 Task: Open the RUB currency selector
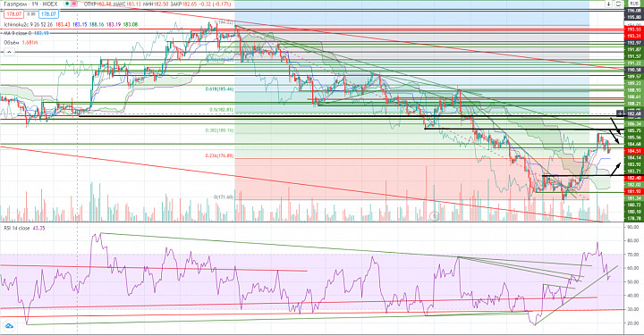pos(634,4)
